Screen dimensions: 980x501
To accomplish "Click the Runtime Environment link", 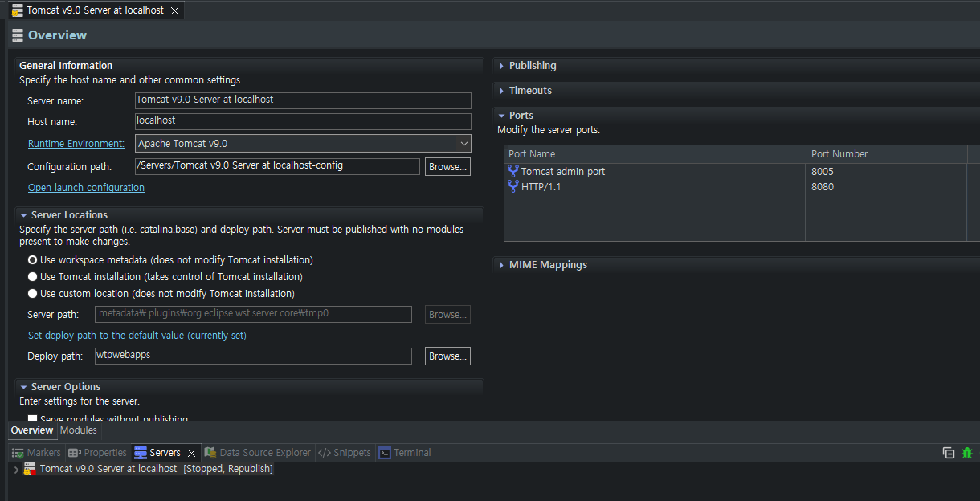I will click(x=76, y=144).
